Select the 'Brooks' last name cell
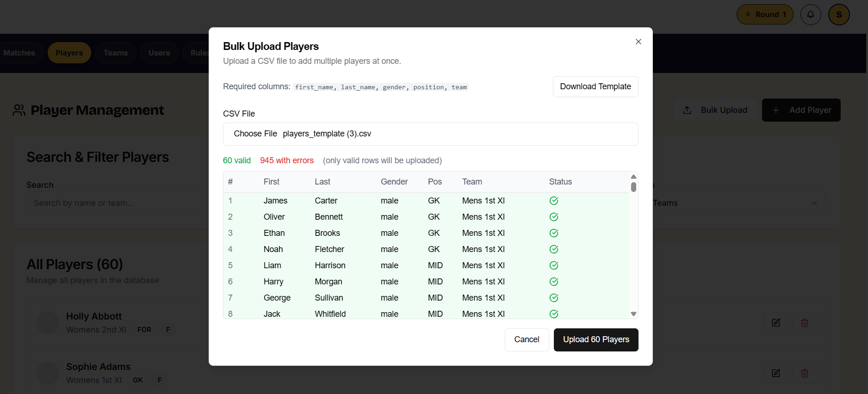This screenshot has width=868, height=394. point(328,233)
